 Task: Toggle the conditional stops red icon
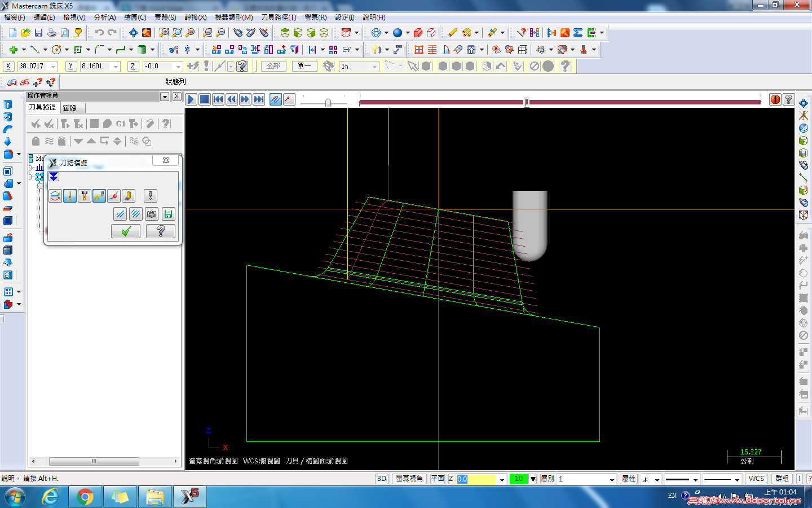[775, 100]
